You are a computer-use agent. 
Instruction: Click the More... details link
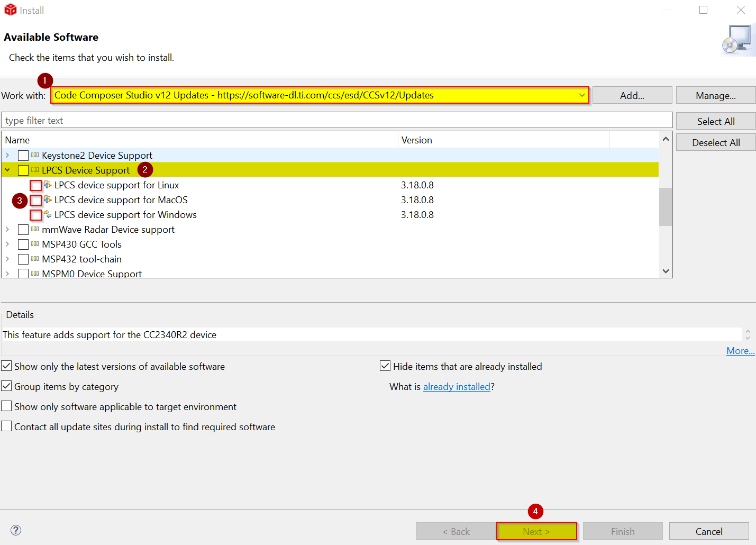coord(741,351)
